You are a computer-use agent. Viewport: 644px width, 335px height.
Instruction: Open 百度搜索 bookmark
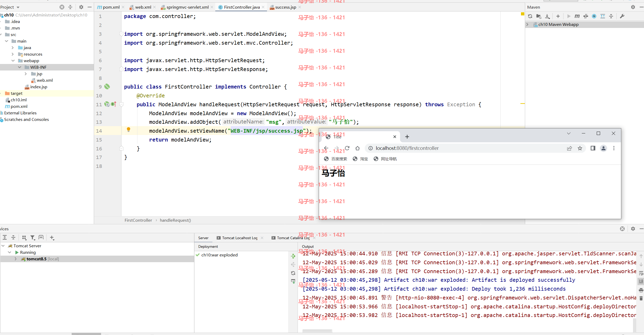point(336,159)
